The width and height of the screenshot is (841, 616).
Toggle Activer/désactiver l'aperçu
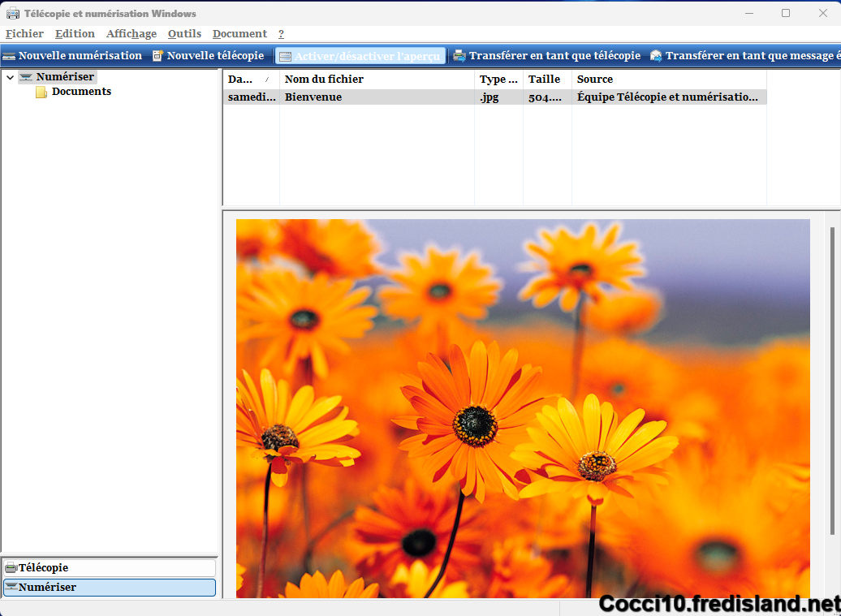pyautogui.click(x=360, y=56)
